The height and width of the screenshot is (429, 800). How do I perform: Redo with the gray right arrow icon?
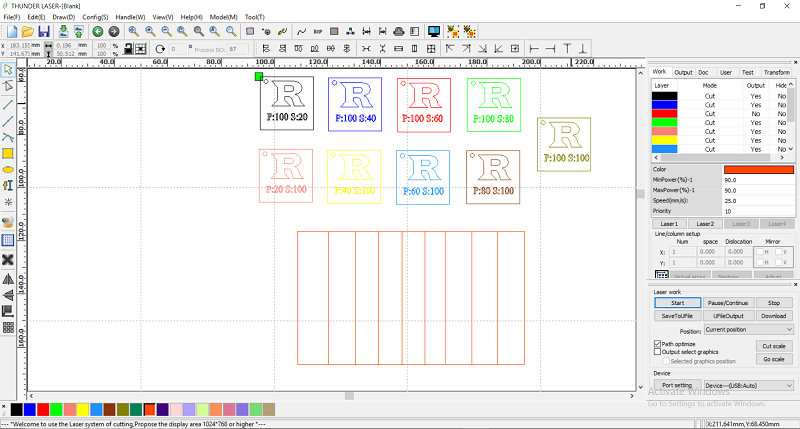tap(114, 32)
